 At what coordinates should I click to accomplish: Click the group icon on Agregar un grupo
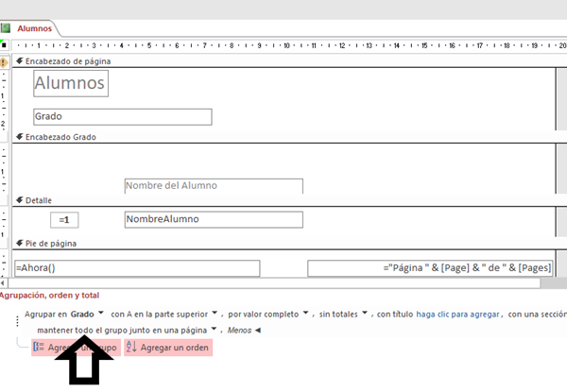pyautogui.click(x=39, y=348)
